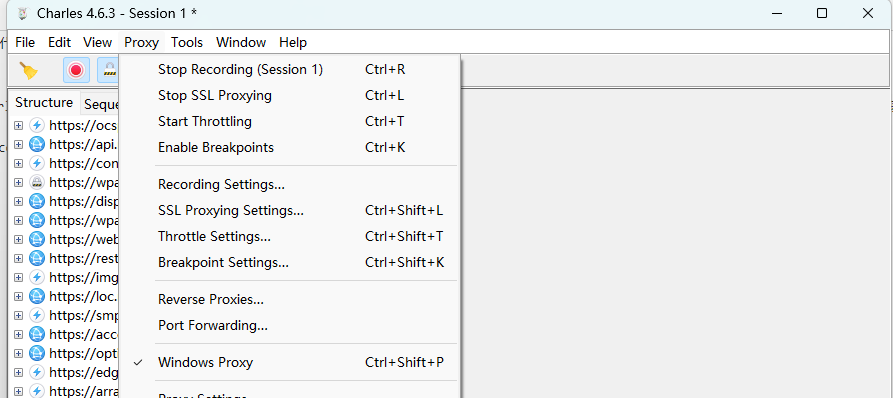Click the globe icon beside https://disp

coord(36,201)
